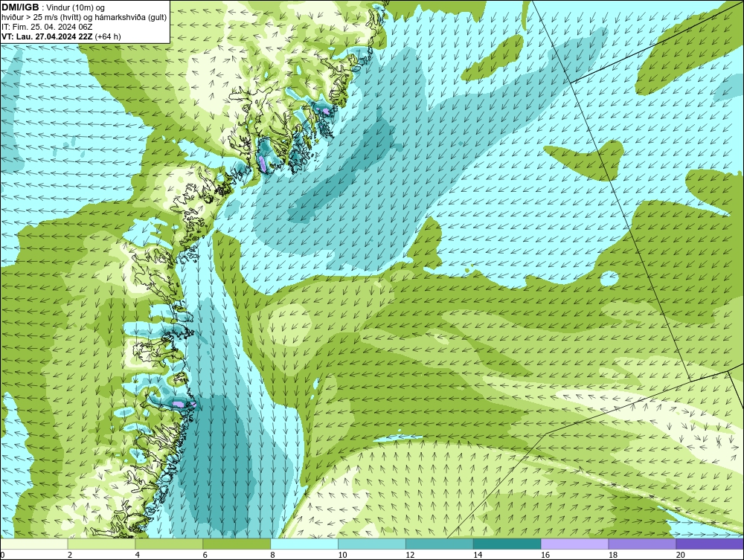Click the '(+64 h)' forecast offset text
Image resolution: width=744 pixels, height=560 pixels.
(108, 36)
